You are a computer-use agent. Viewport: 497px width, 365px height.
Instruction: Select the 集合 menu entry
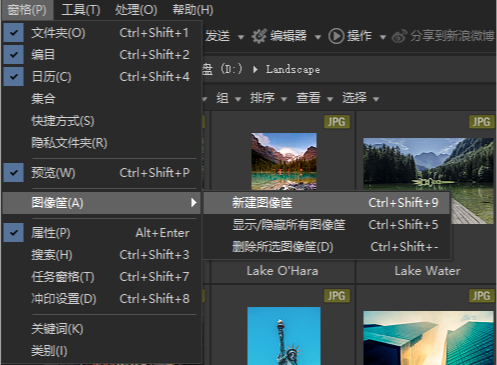click(x=101, y=99)
